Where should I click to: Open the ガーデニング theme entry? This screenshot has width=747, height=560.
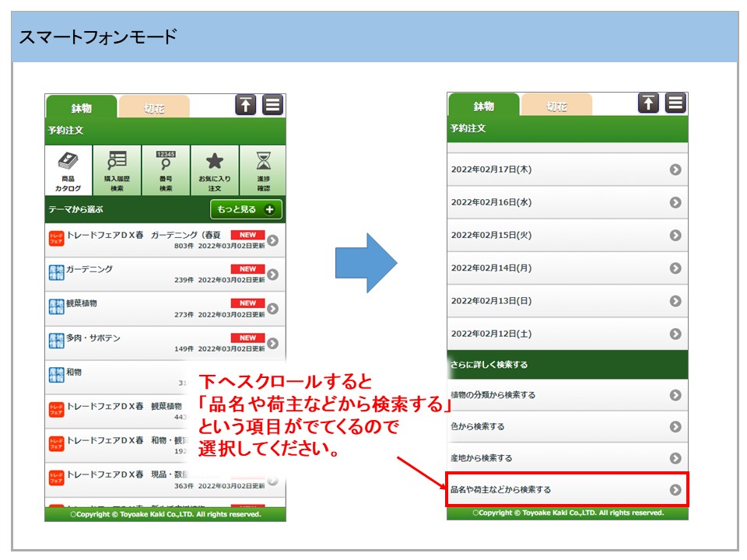click(164, 274)
